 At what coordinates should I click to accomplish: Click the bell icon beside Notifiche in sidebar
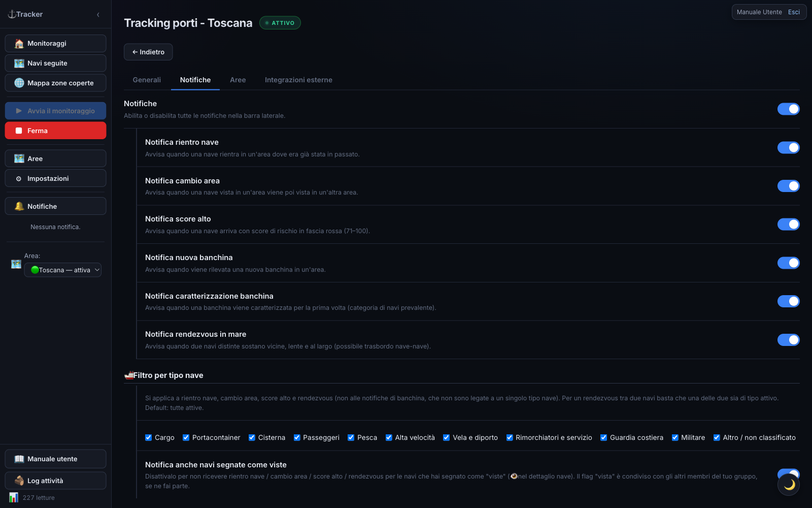[x=19, y=206]
